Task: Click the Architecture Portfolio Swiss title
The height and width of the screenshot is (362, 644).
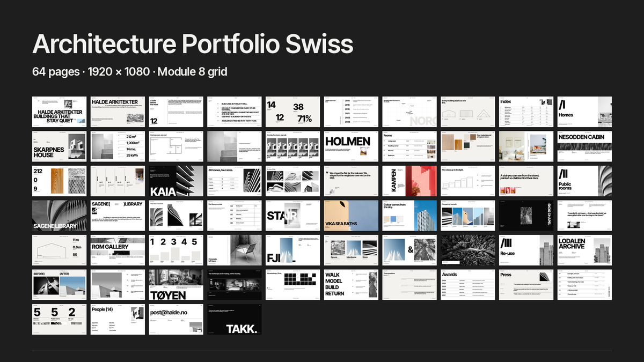Action: point(193,45)
